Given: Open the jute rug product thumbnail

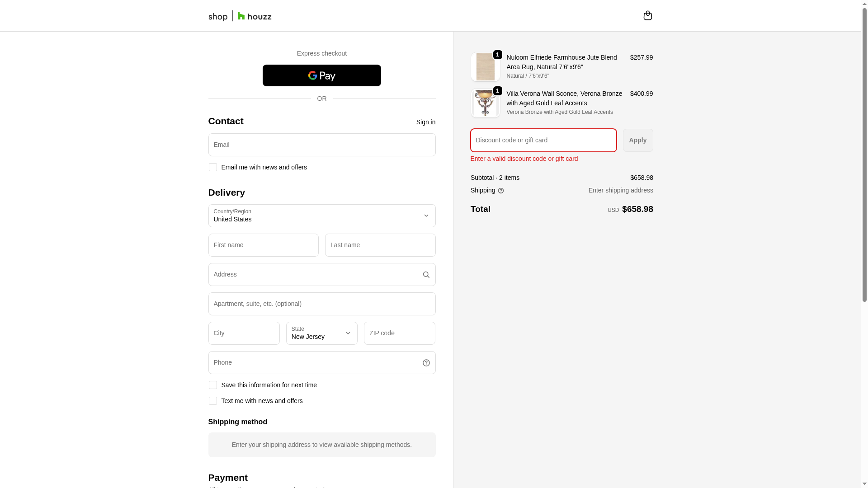Looking at the screenshot, I should click(x=485, y=67).
